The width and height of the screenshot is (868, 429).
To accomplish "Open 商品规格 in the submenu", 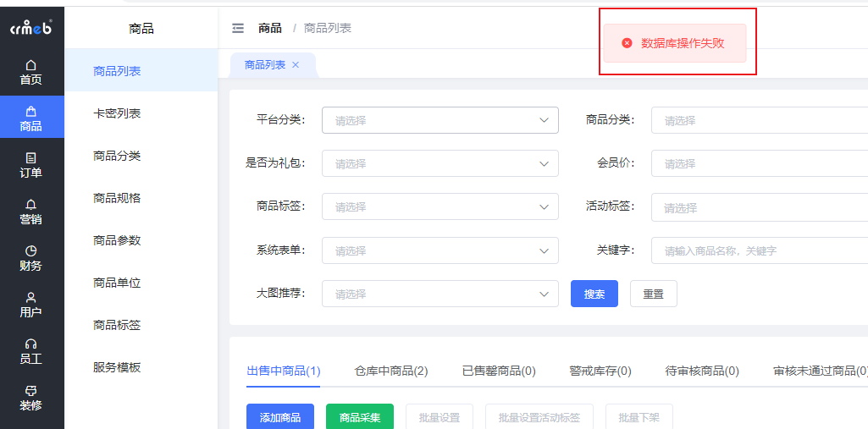I will tap(141, 198).
